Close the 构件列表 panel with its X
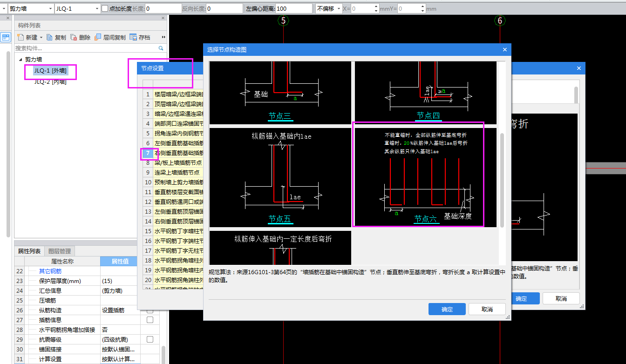Screen dimensions: 626x364 coord(163,18)
